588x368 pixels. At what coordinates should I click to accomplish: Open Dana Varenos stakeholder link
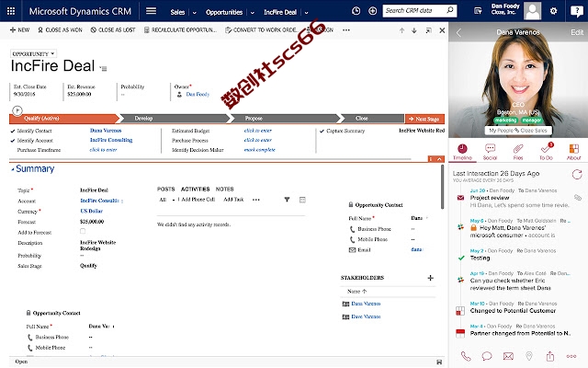coord(366,304)
